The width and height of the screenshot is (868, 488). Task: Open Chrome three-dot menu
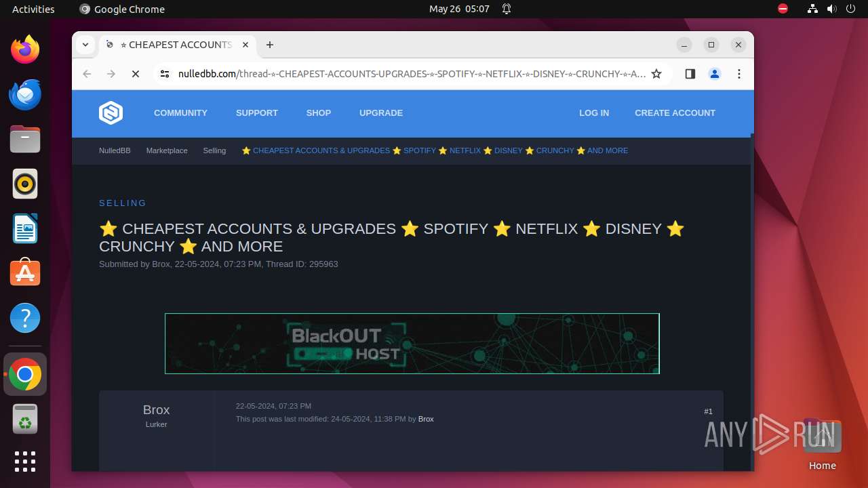(x=739, y=74)
